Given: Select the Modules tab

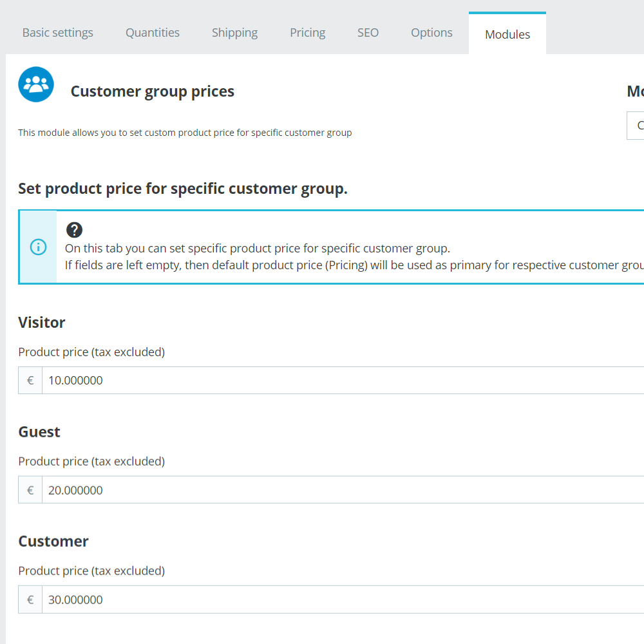Looking at the screenshot, I should [x=507, y=35].
